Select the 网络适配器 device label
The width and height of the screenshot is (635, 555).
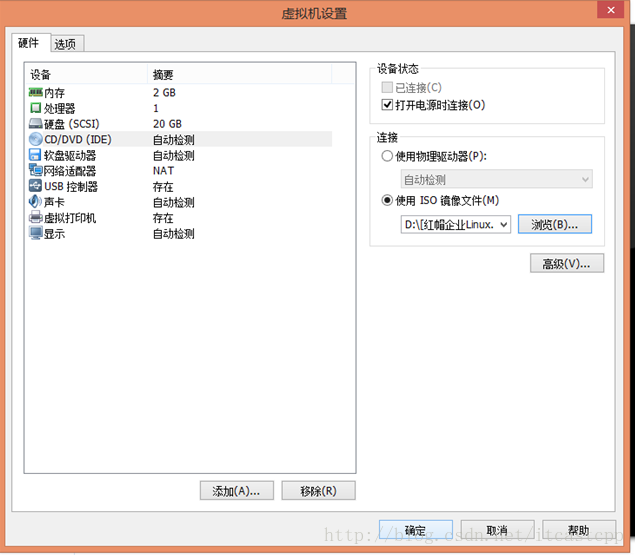(x=70, y=171)
